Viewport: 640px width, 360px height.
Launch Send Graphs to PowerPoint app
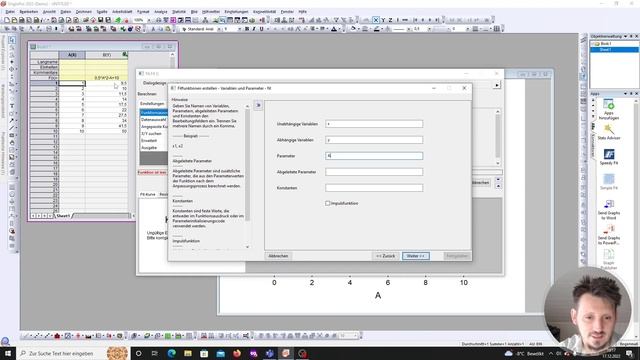[x=609, y=234]
